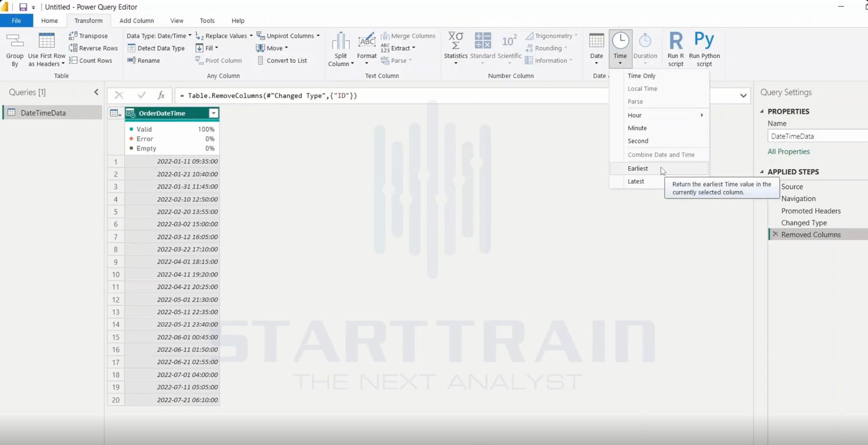Viewport: 868px width, 445px height.
Task: Select Reverse Rows in the Table group
Action: [93, 48]
